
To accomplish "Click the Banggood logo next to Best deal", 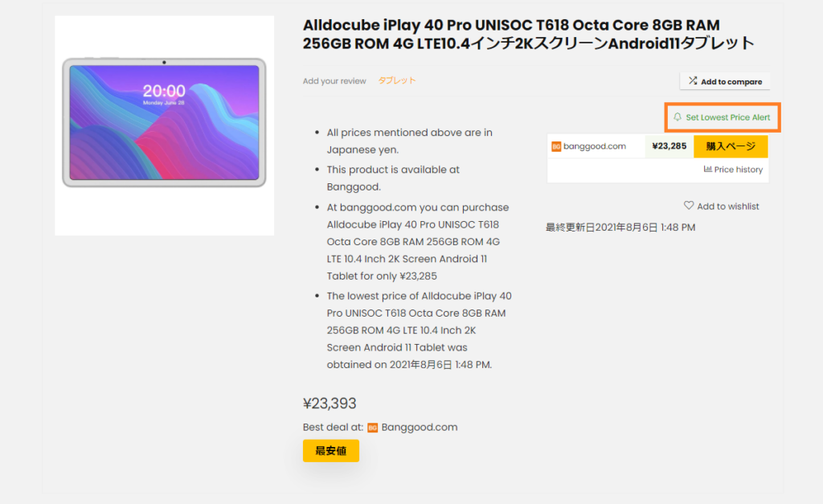I will 373,428.
